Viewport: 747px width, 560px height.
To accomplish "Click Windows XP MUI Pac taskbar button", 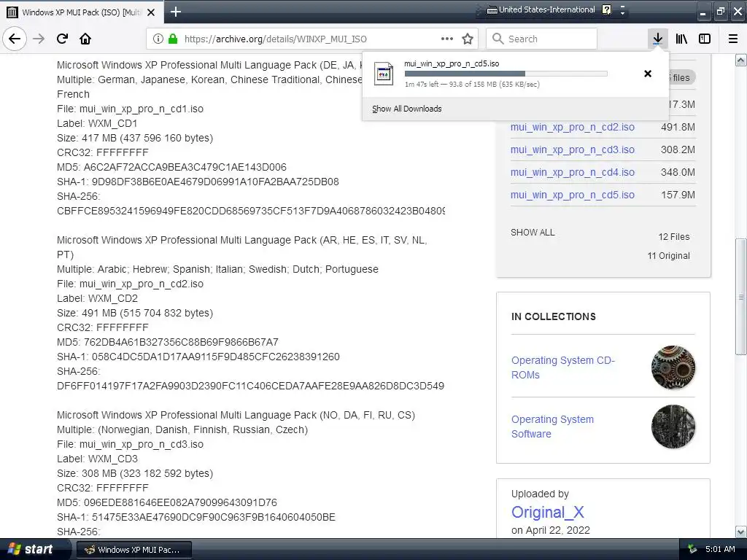I will click(x=133, y=550).
